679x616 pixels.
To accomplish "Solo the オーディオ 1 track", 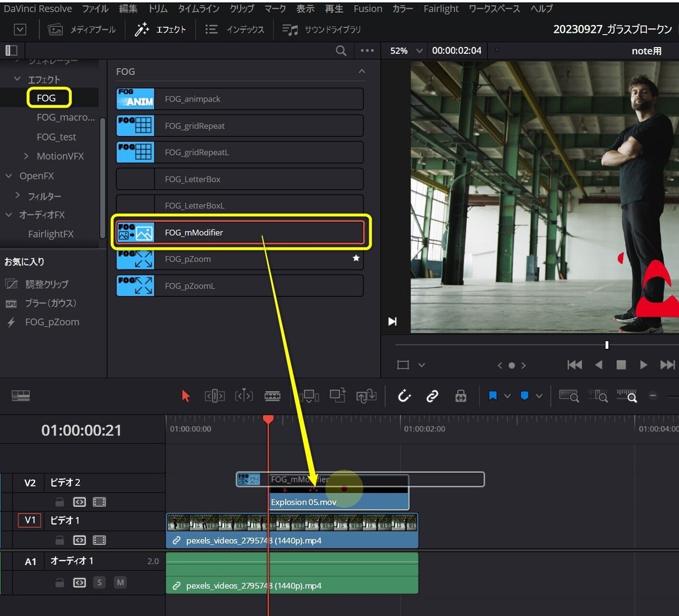I will [x=100, y=583].
